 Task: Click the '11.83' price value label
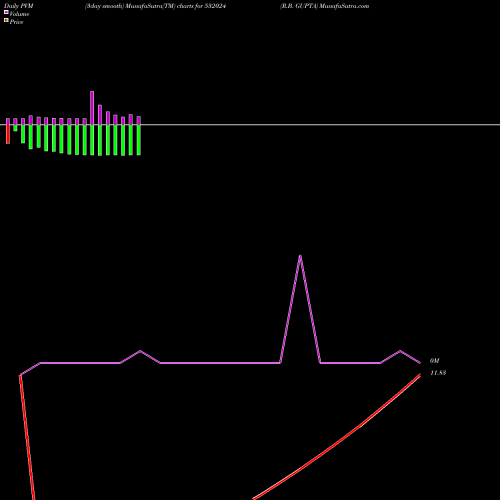pos(438,373)
